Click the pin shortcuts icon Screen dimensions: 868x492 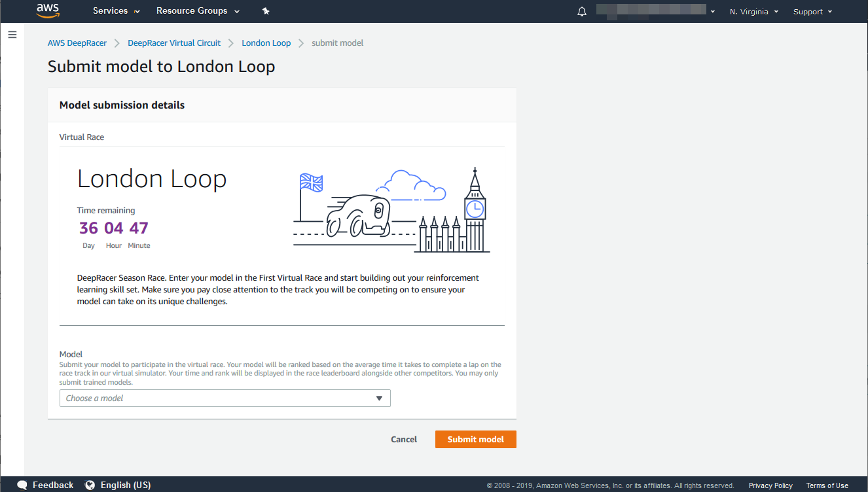pyautogui.click(x=265, y=11)
